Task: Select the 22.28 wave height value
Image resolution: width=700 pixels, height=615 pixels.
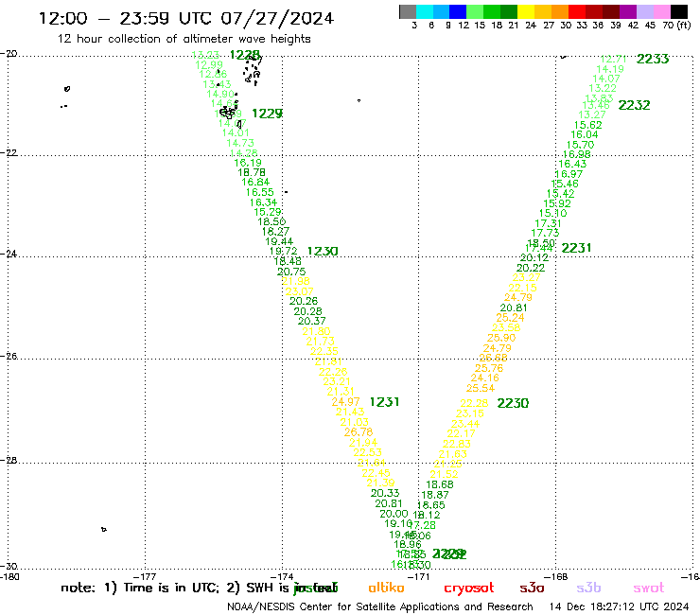Action: click(474, 404)
